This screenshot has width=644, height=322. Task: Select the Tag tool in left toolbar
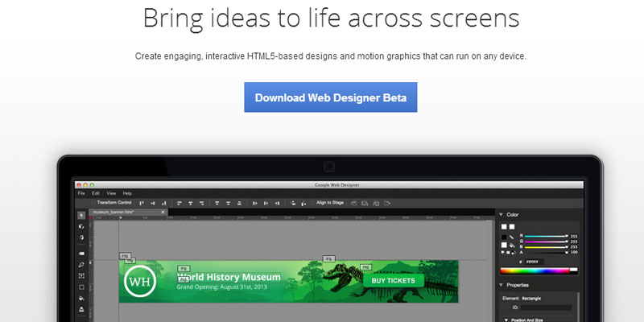click(81, 253)
